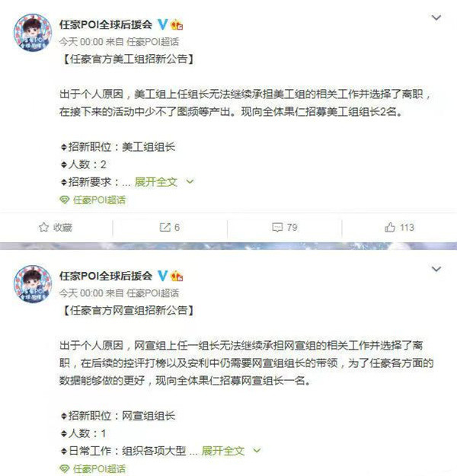
Task: Click the super topic diamond icon under first post
Action: pos(64,200)
